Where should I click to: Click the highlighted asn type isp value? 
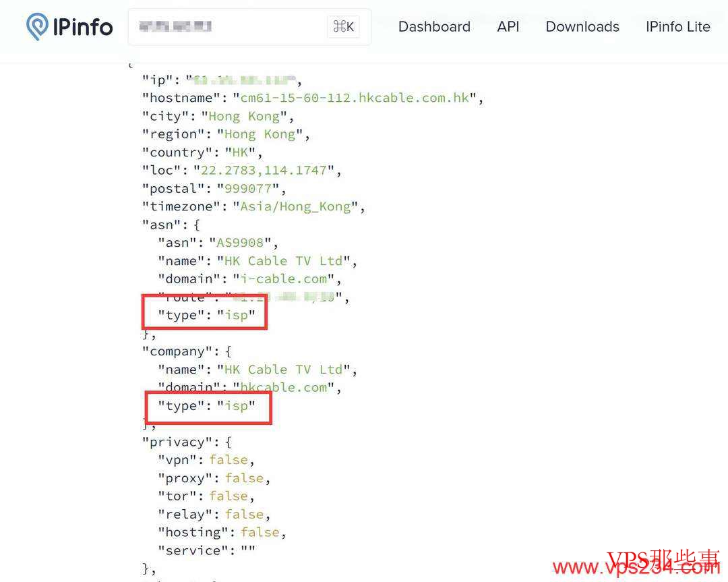point(236,315)
